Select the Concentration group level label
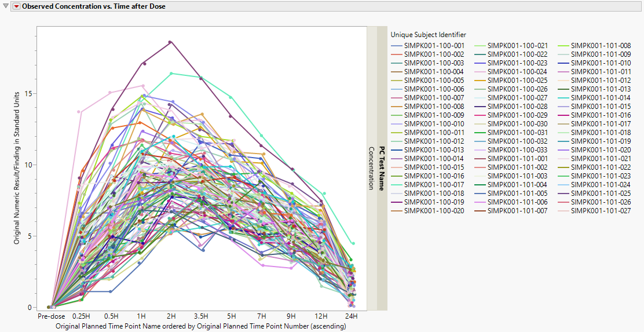Screen dimensions: 644x332 (372, 168)
